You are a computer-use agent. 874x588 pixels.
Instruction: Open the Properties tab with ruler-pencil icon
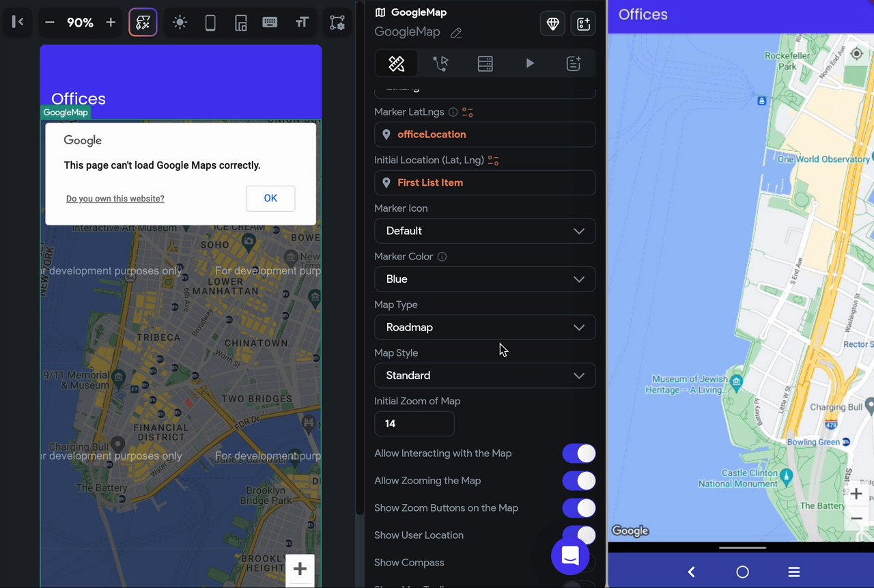tap(397, 64)
